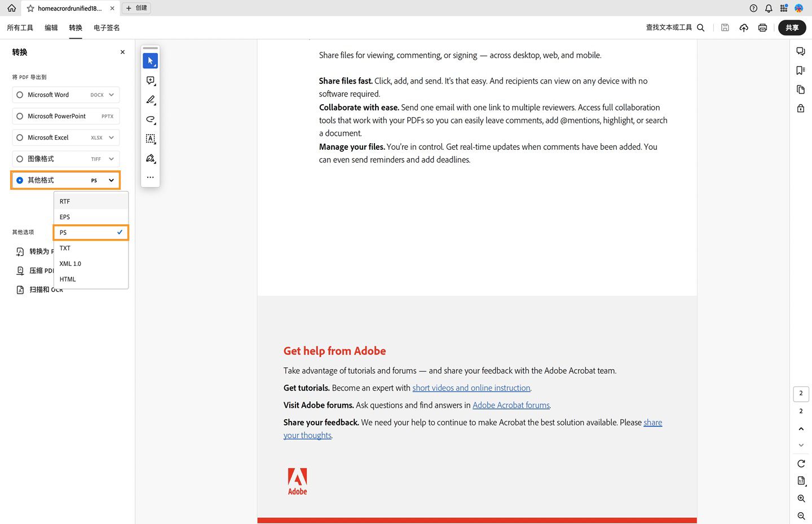The width and height of the screenshot is (812, 524).
Task: Choose TXT from the format list
Action: click(91, 248)
